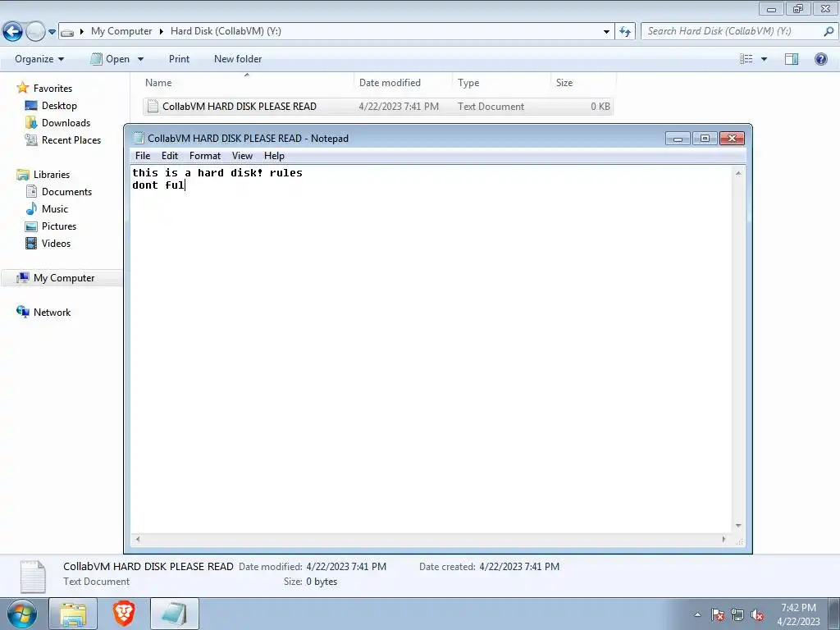This screenshot has height=630, width=840.
Task: Open the Action Center flag icon
Action: tap(718, 614)
